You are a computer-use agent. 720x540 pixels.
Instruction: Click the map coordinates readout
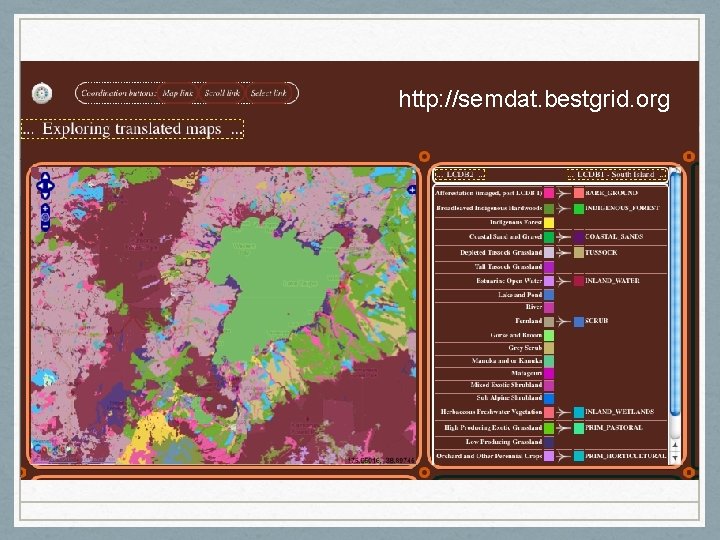tap(381, 460)
